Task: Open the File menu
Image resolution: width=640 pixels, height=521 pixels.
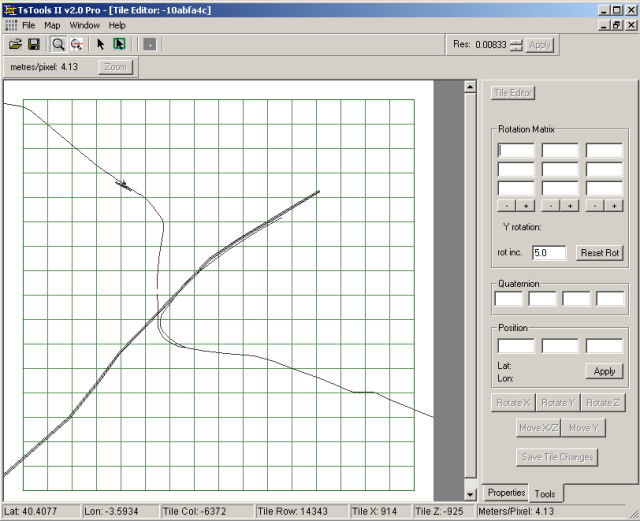Action: pos(29,25)
